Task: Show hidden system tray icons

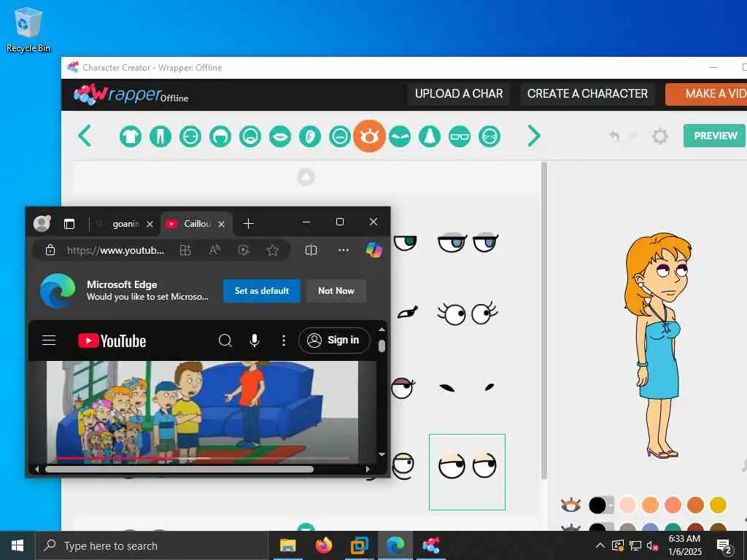Action: click(600, 545)
